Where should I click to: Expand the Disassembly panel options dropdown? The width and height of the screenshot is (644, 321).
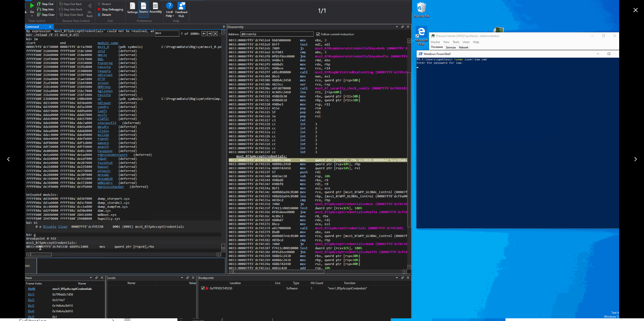396,27
